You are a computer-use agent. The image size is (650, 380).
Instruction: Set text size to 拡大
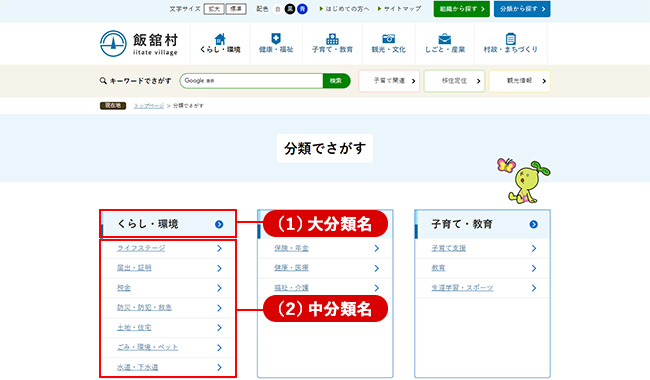tap(214, 9)
